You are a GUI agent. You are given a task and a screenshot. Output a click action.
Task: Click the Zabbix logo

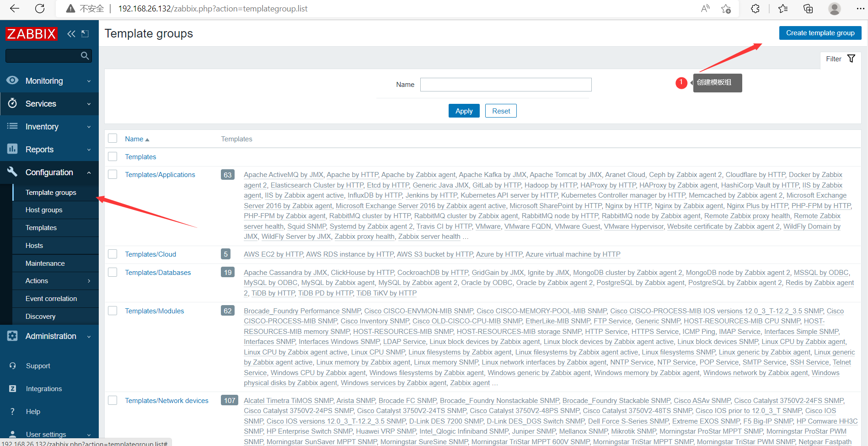click(31, 34)
